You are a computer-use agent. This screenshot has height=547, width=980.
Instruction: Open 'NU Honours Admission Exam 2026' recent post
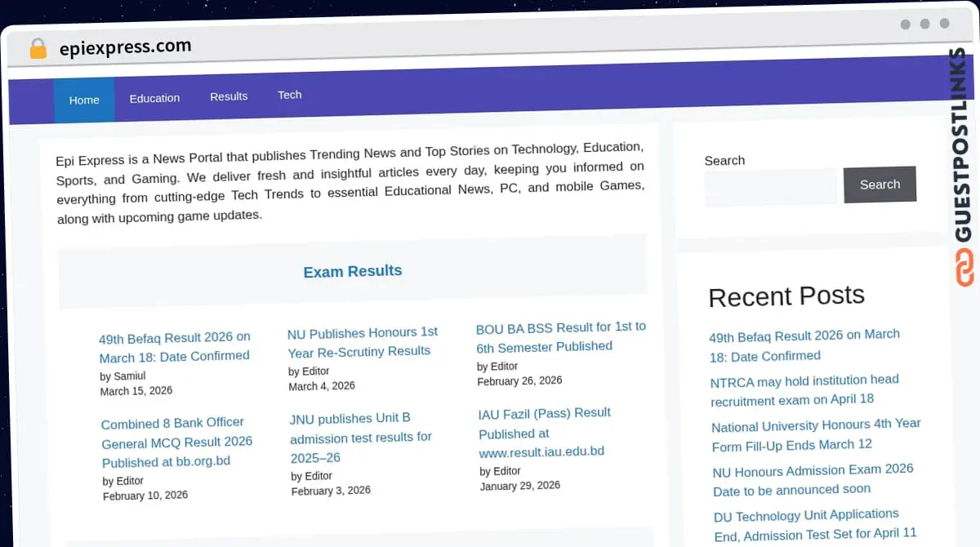click(x=813, y=480)
